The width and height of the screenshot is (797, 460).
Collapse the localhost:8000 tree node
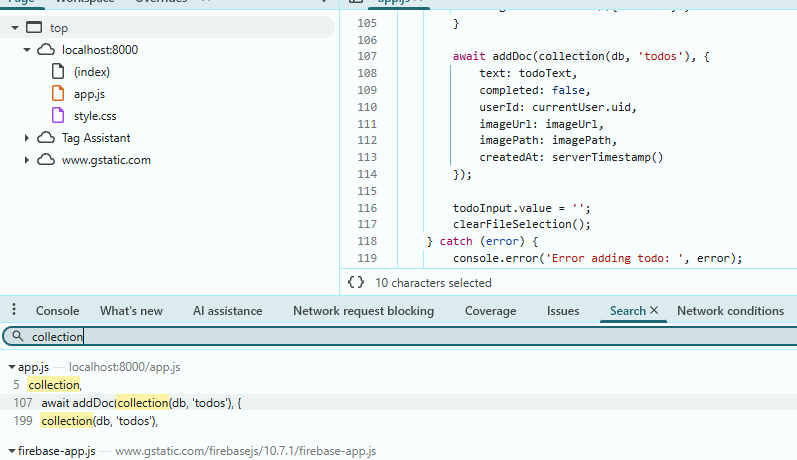[x=27, y=50]
